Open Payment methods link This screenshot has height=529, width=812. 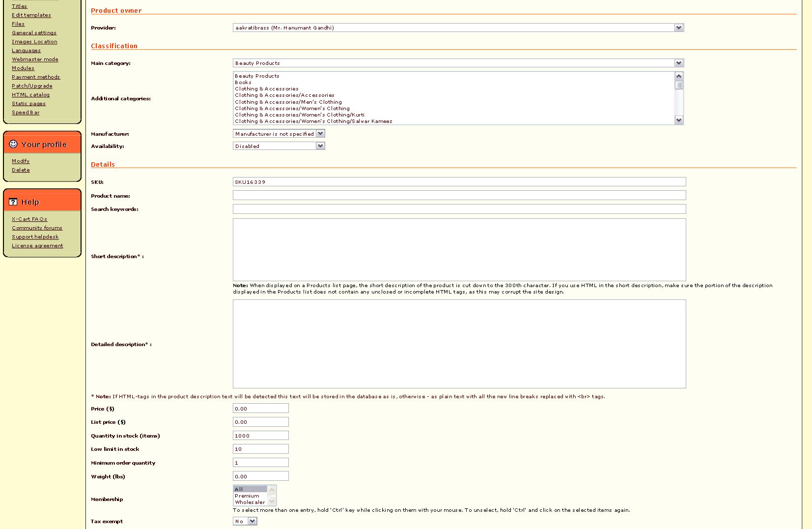click(x=36, y=77)
